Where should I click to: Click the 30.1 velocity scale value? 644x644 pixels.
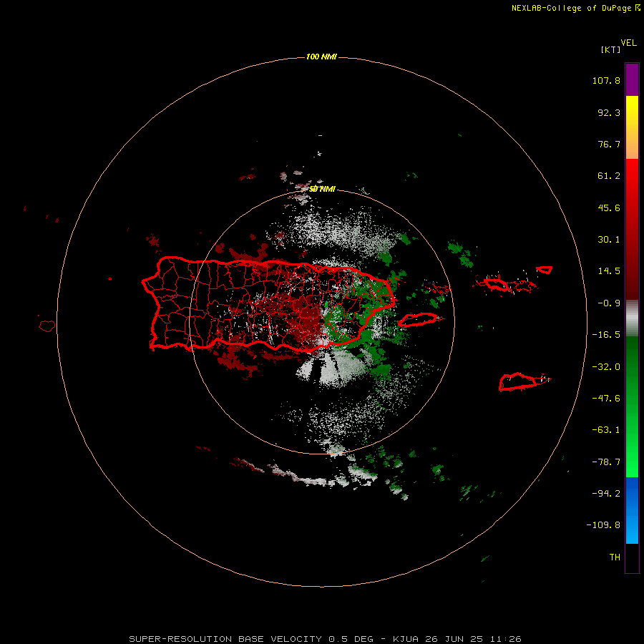point(609,240)
